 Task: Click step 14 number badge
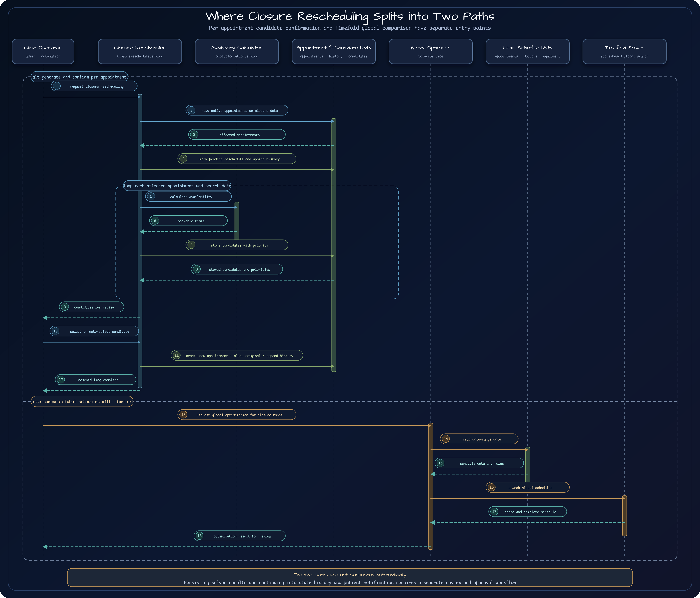446,439
